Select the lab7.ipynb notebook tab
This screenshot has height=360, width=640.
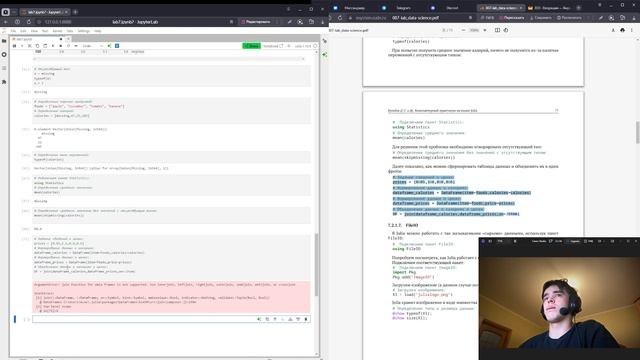(x=37, y=39)
